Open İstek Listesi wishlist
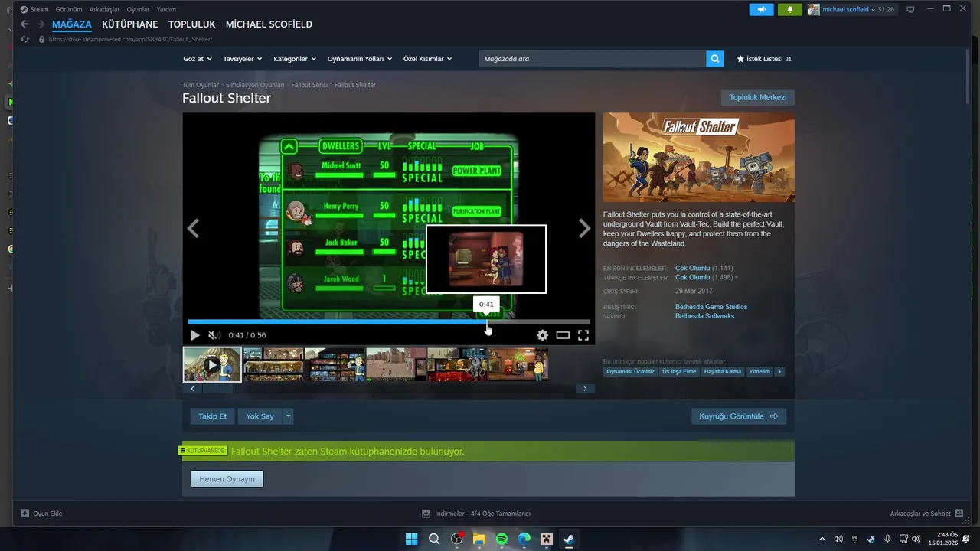 point(763,59)
